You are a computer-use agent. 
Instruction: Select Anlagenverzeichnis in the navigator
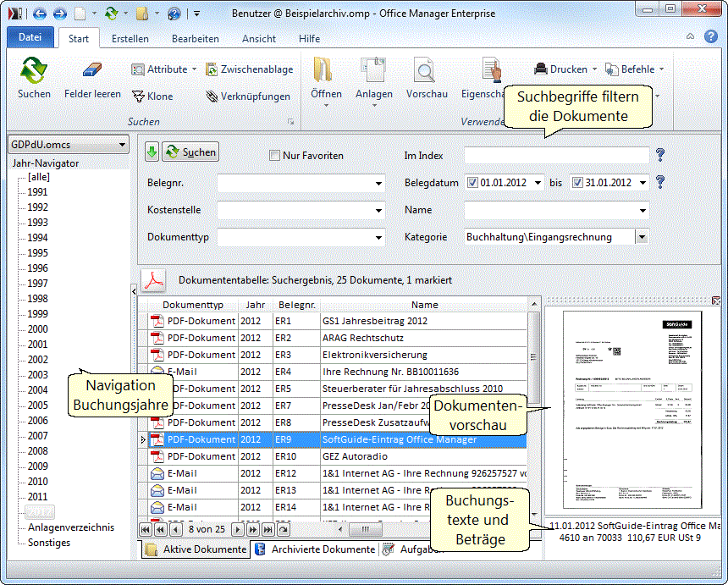(x=70, y=527)
